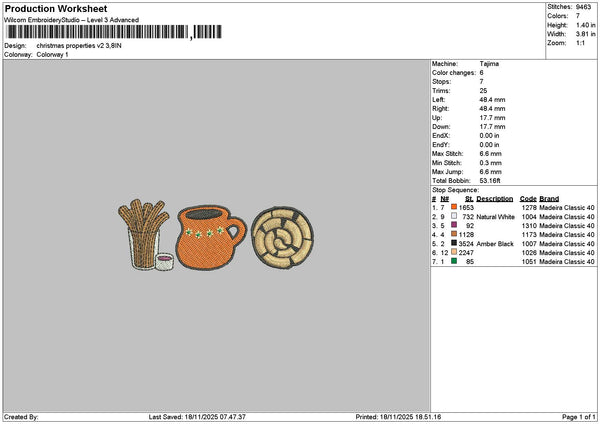This screenshot has height=424, width=600.
Task: Click the brown swatch for stop 4
Action: (x=454, y=234)
